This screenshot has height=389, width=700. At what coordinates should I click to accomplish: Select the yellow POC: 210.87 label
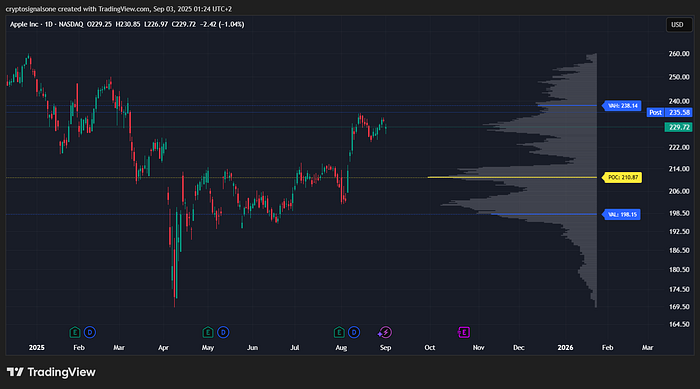[x=622, y=177]
